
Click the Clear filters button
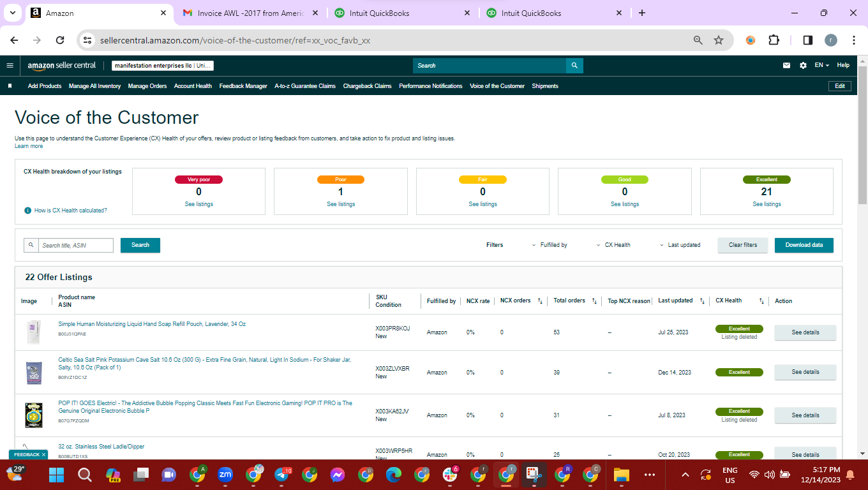click(x=743, y=245)
